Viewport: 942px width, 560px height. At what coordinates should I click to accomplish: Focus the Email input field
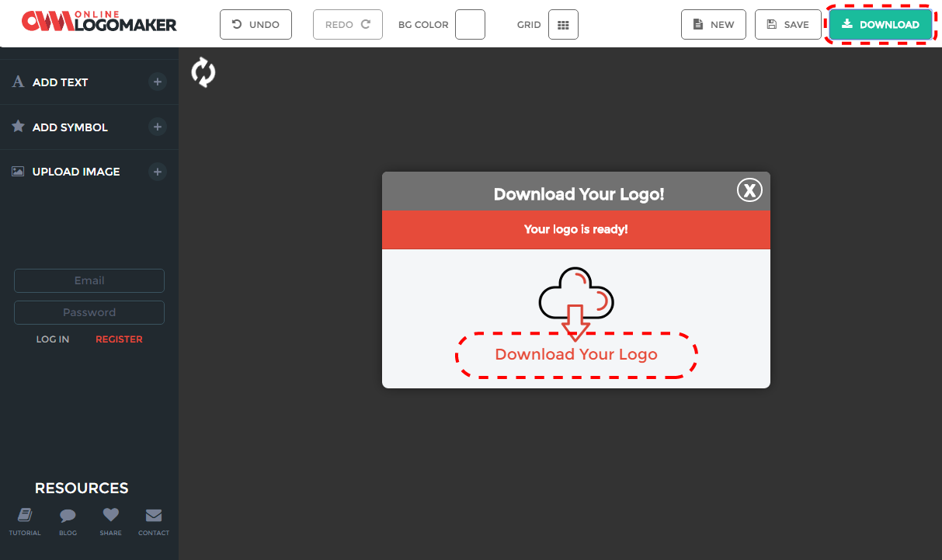(89, 280)
